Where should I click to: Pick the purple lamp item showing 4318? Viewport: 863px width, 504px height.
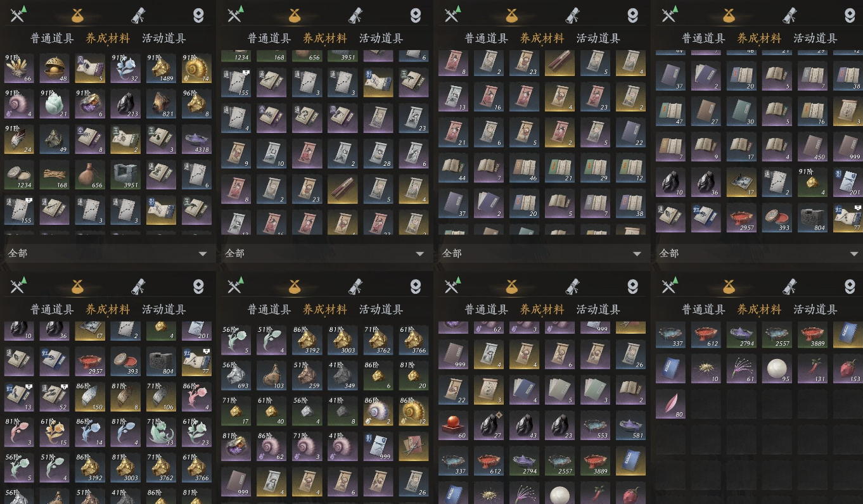tap(197, 139)
